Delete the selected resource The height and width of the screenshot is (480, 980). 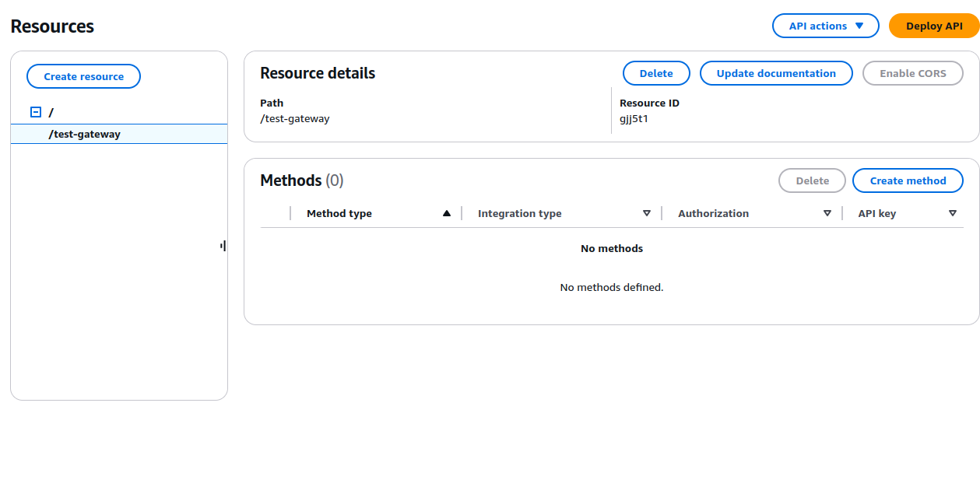(656, 73)
